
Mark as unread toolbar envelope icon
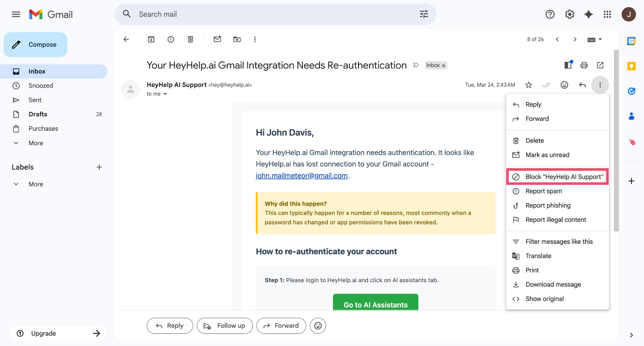(x=217, y=39)
